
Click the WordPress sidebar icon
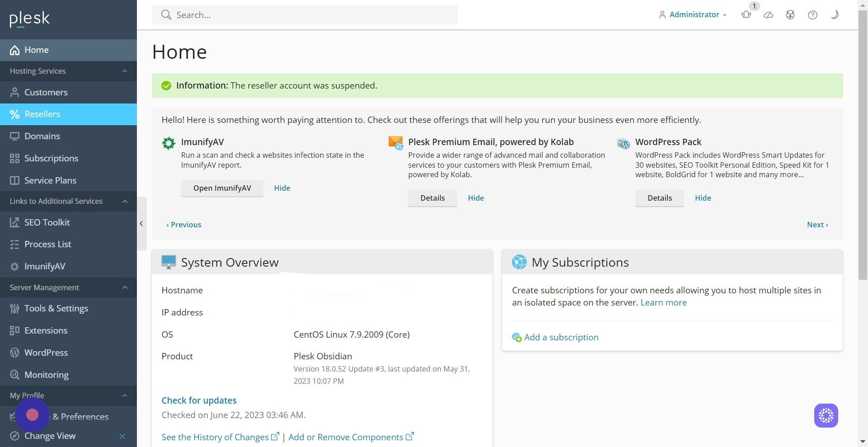14,353
